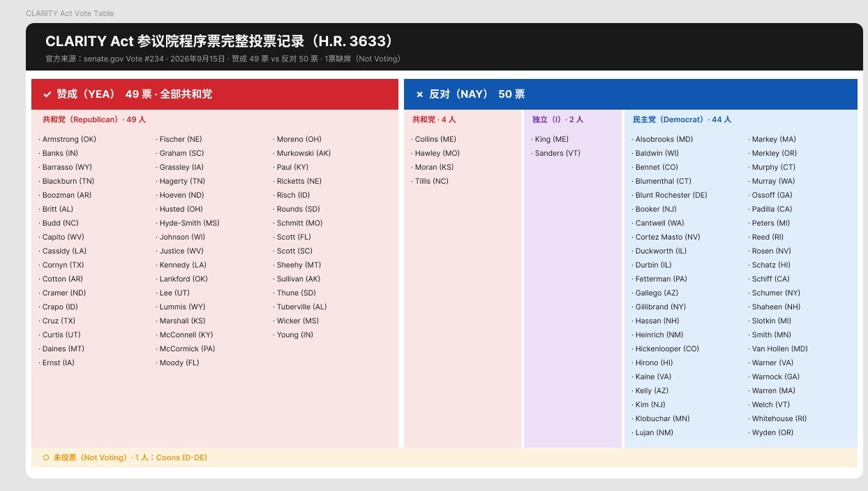
Task: Select Banks (IN)
Action: pyautogui.click(x=60, y=153)
